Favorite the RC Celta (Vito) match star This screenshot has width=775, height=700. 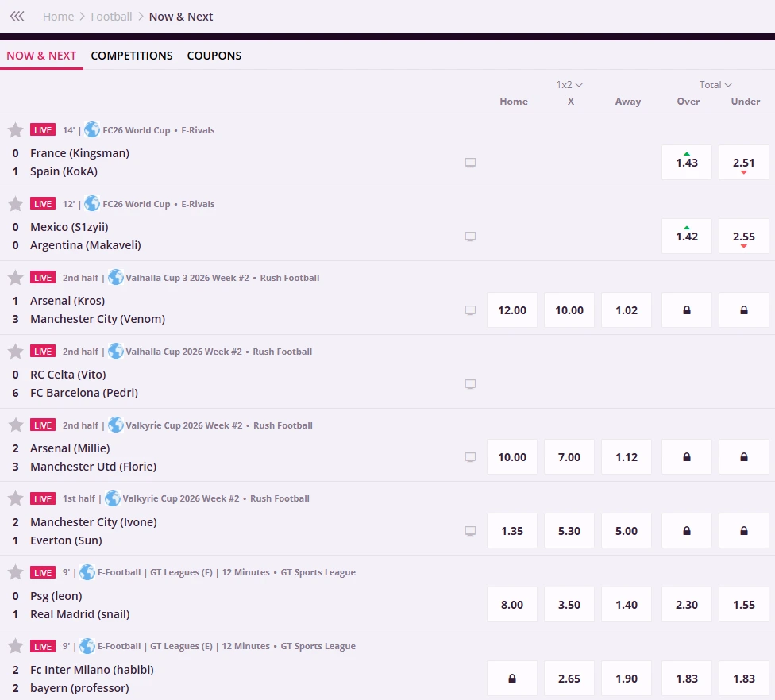tap(15, 352)
